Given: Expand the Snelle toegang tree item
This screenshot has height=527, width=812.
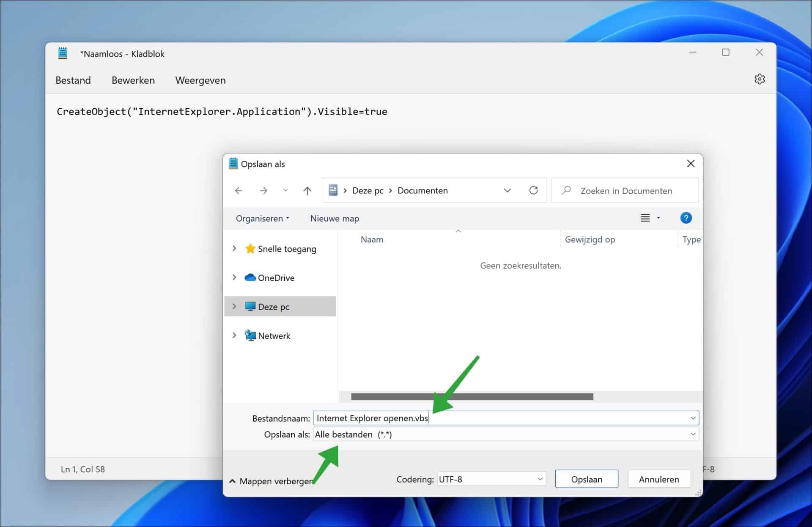Looking at the screenshot, I should coord(235,249).
